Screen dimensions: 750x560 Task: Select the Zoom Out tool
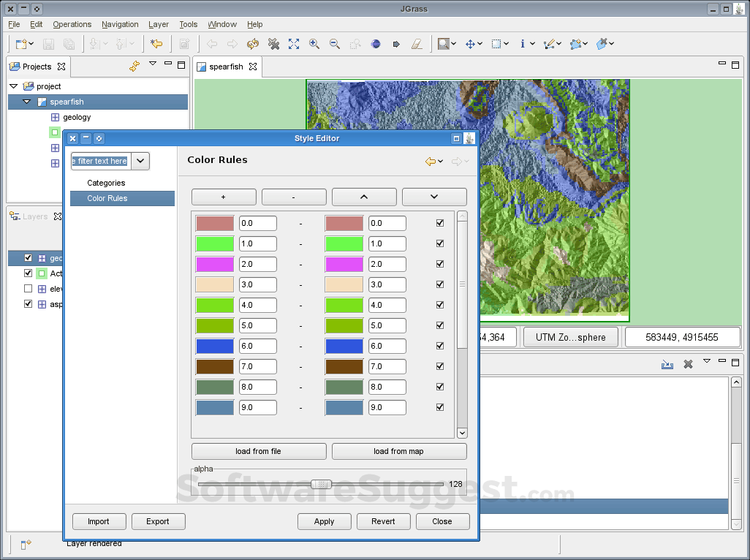click(x=335, y=44)
